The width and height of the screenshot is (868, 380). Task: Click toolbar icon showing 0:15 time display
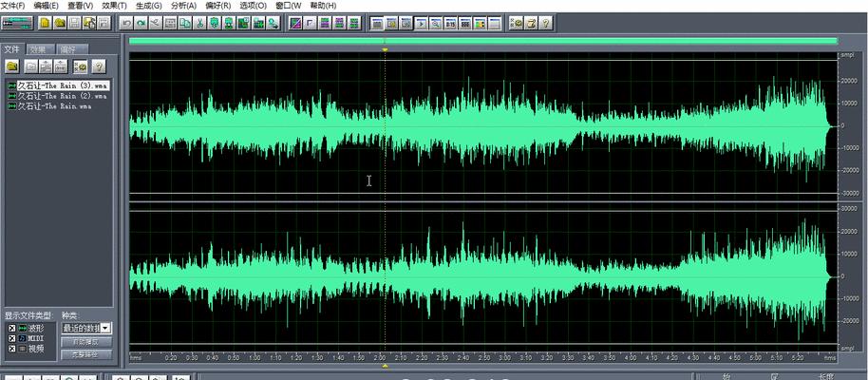[x=450, y=23]
